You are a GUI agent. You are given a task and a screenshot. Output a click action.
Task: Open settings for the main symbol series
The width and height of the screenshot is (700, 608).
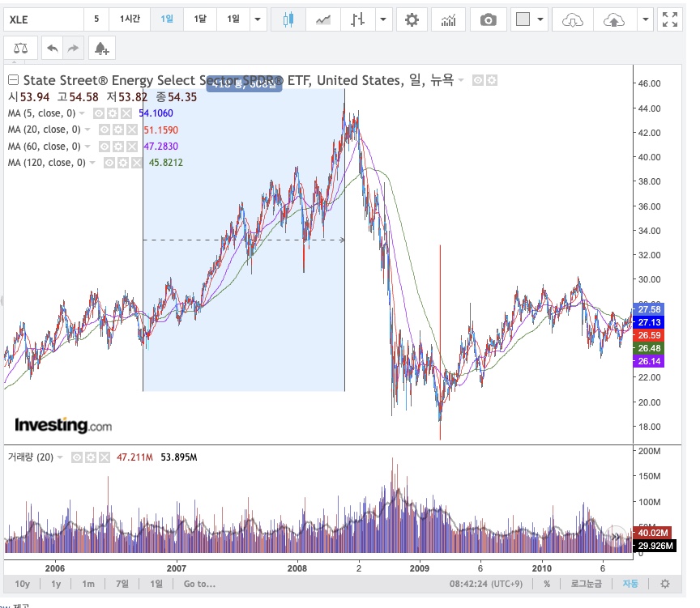[x=492, y=80]
